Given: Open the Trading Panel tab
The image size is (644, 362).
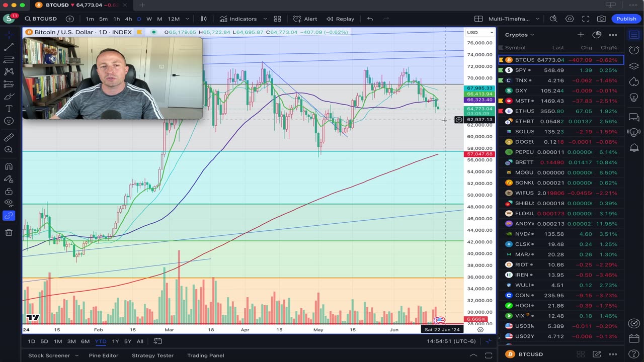Looking at the screenshot, I should pos(206,355).
